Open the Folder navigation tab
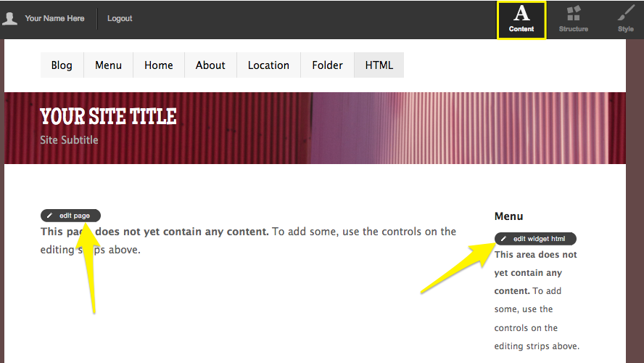644x363 pixels. point(327,65)
